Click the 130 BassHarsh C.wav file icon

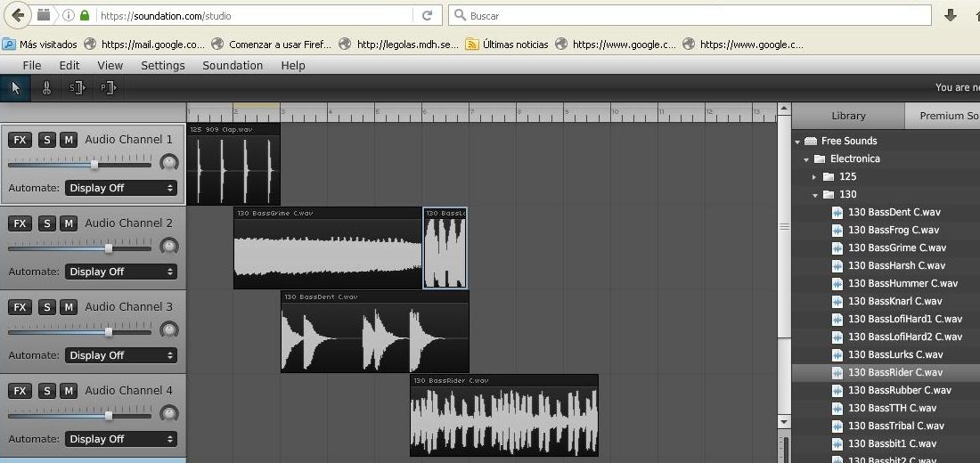[x=837, y=265]
